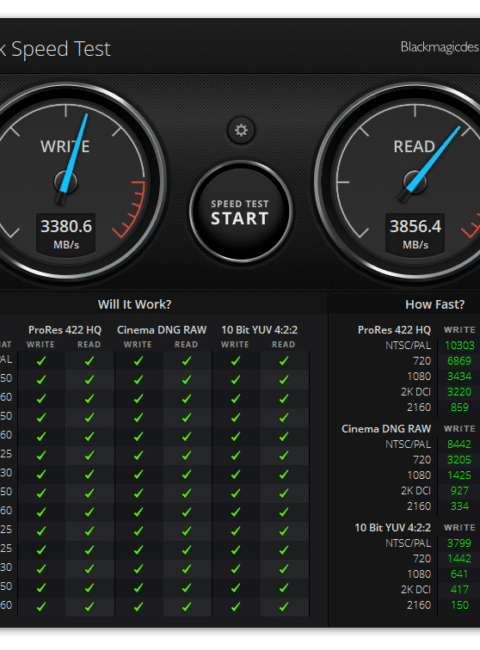Click 10 Bit YUV 4:2:2 heading in How Fast
Screen dimensions: 480x650
coord(393,528)
